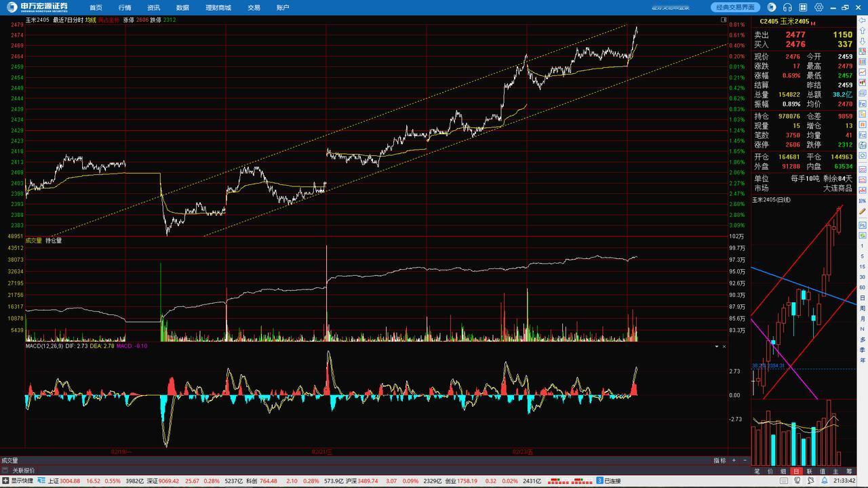Image resolution: width=868 pixels, height=488 pixels.
Task: Open the 行情 menu
Action: 125,7
